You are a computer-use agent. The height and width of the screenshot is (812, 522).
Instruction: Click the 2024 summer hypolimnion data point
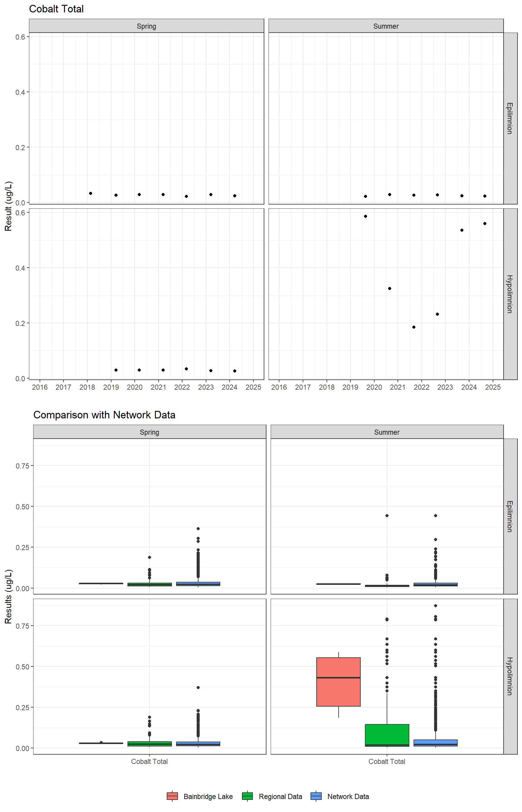(485, 224)
